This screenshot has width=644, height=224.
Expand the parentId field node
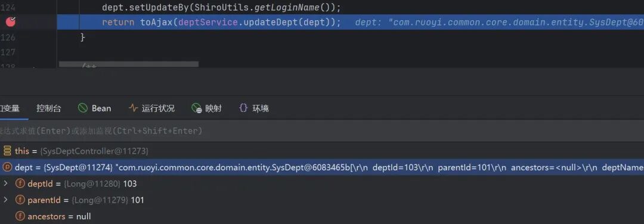(6, 200)
